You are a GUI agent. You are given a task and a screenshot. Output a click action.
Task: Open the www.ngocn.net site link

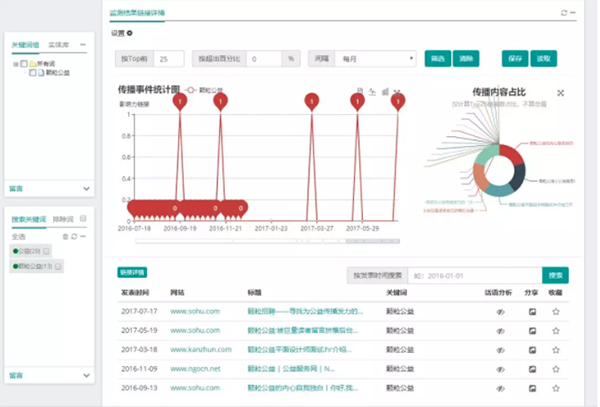[195, 369]
